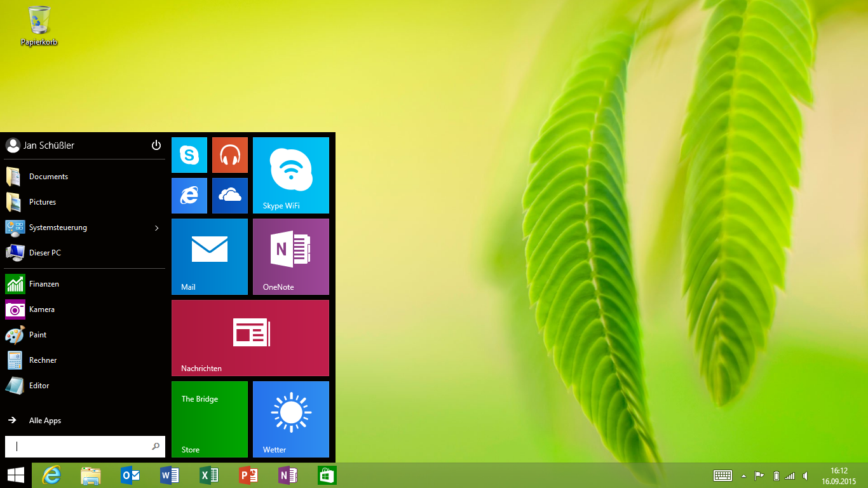Click the Rechner calculator icon
The height and width of the screenshot is (488, 868).
click(x=15, y=360)
